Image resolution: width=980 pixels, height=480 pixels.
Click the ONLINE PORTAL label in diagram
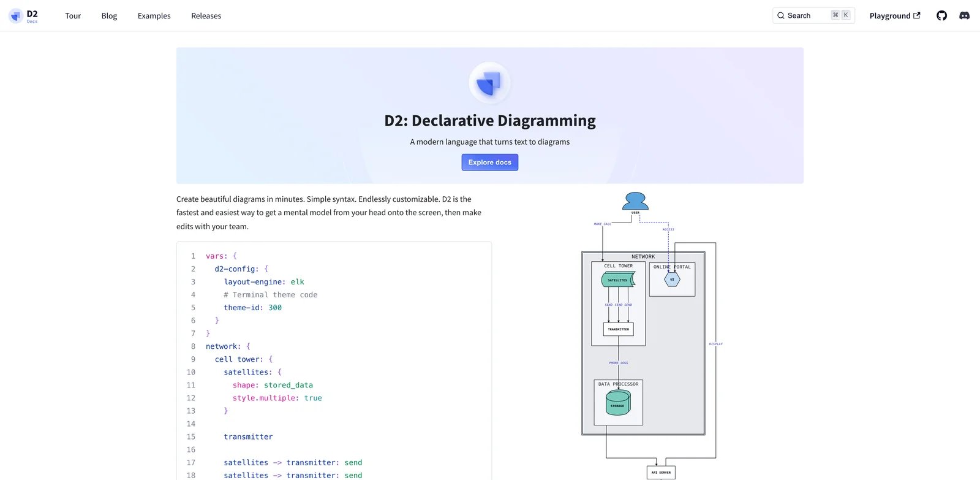672,267
